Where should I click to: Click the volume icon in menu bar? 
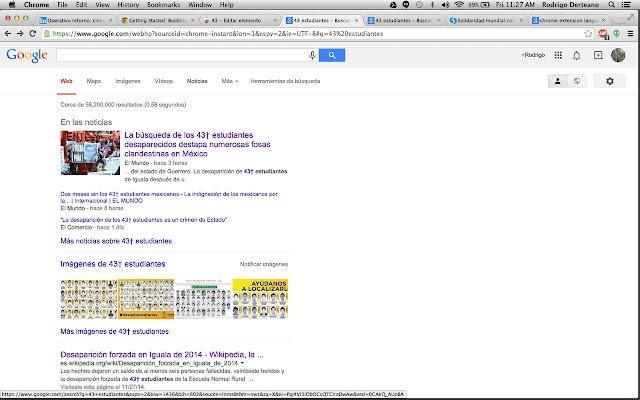point(446,5)
